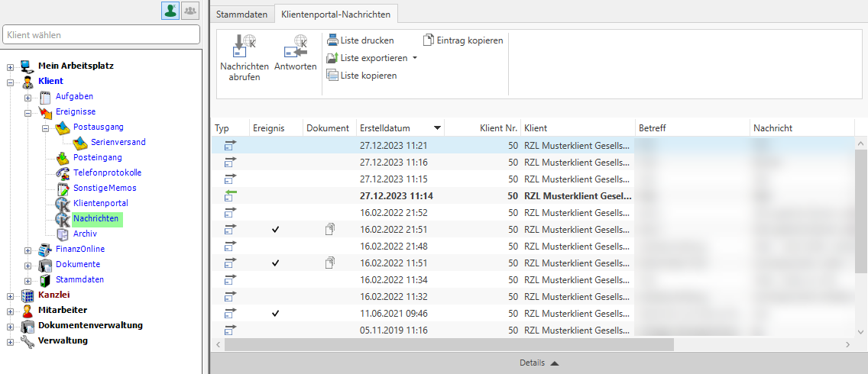Open FinanzOnline in the navigation tree
Viewport: 868px width, 374px height.
79,249
